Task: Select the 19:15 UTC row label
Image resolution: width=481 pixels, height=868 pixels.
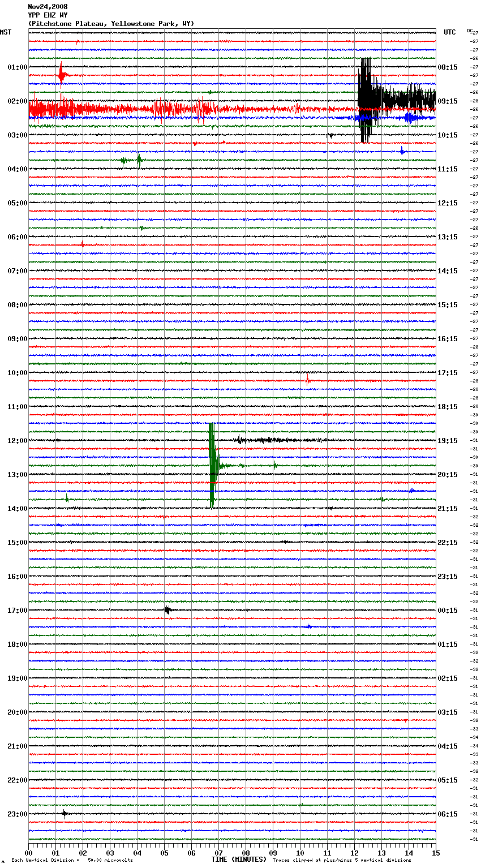Action: coord(448,441)
